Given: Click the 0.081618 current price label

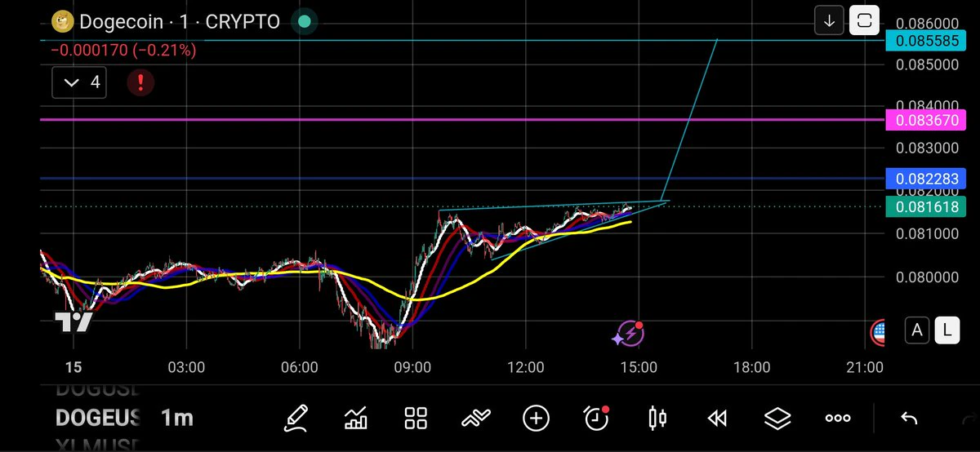Looking at the screenshot, I should pos(926,207).
